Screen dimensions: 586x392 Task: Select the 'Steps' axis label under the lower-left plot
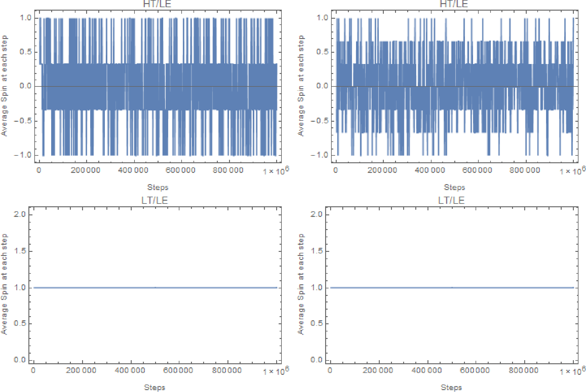click(x=154, y=387)
